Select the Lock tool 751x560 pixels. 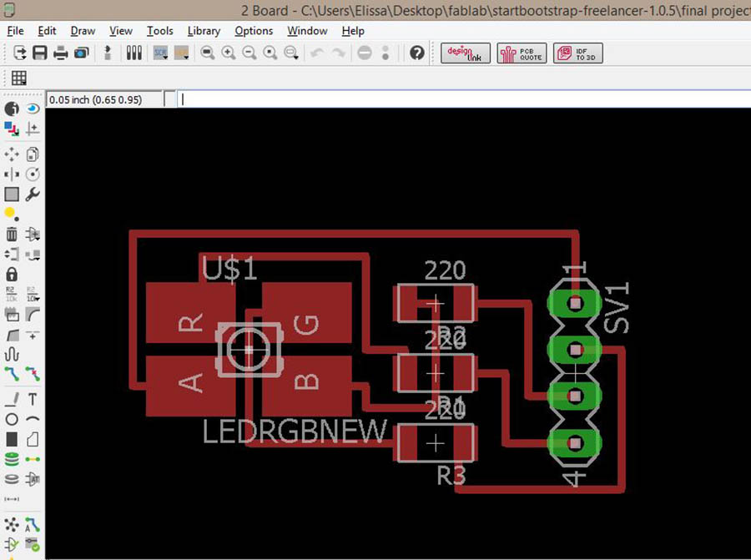pos(12,275)
